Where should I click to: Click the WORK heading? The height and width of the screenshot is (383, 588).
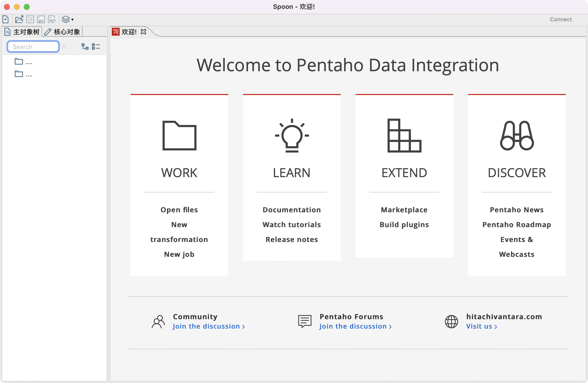coord(179,173)
